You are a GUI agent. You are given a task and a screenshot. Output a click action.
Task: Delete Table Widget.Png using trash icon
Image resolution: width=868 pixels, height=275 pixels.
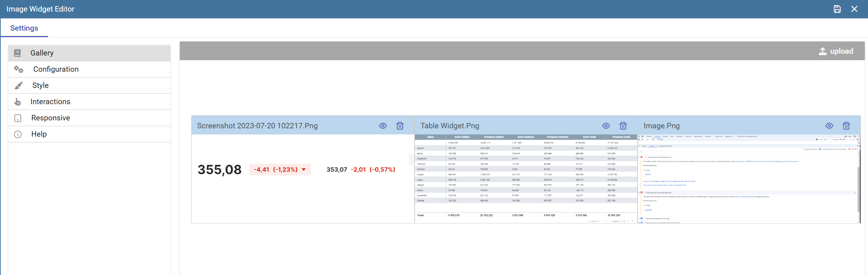point(623,126)
